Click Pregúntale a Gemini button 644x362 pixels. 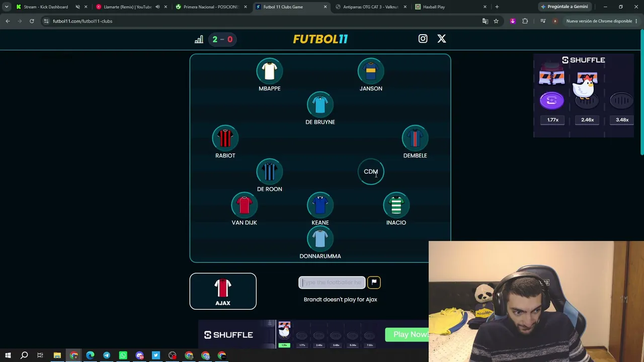564,7
